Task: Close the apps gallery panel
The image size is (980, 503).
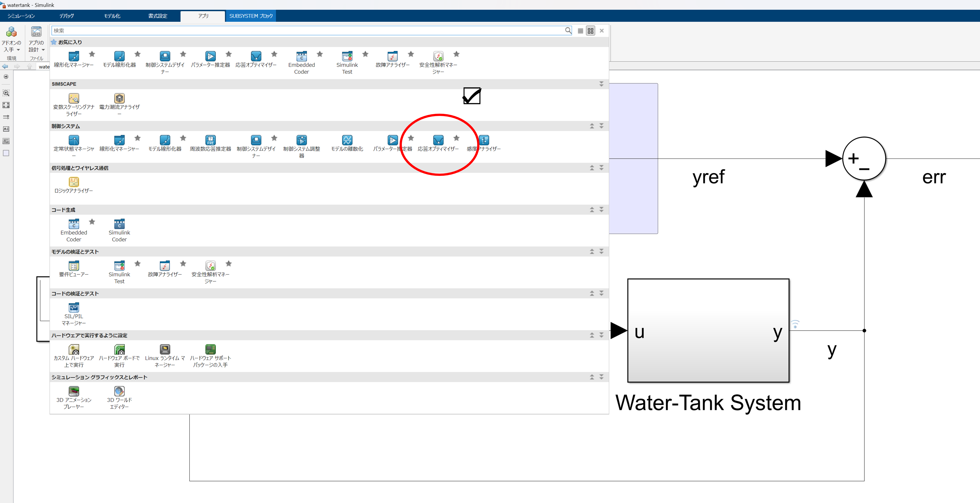Action: coord(602,31)
